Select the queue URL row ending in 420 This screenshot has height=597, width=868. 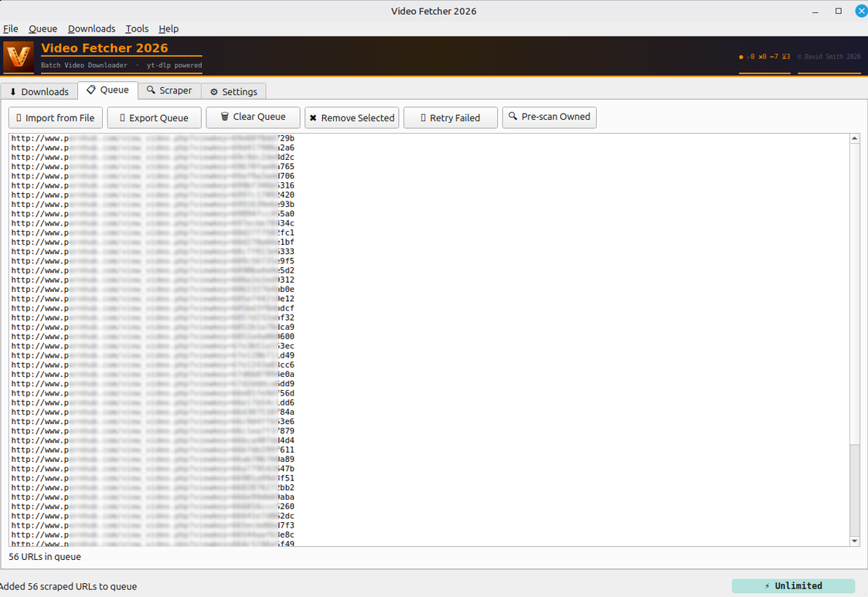click(x=153, y=195)
